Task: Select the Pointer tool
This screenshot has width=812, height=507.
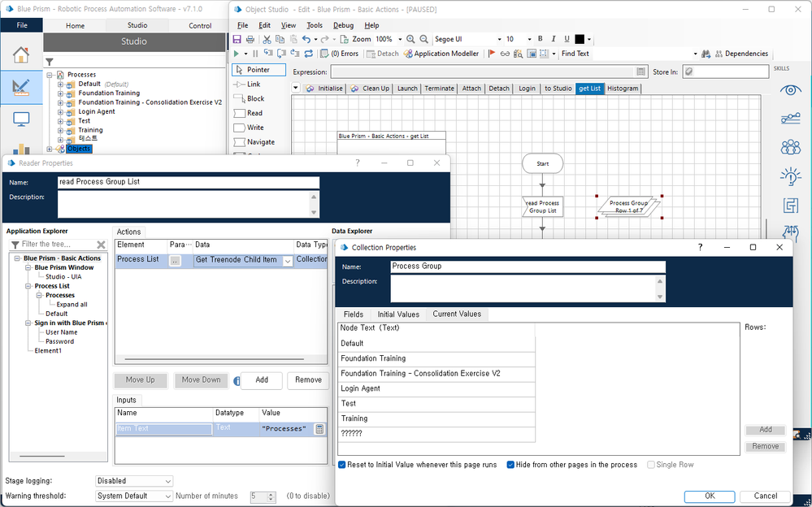Action: (x=258, y=70)
